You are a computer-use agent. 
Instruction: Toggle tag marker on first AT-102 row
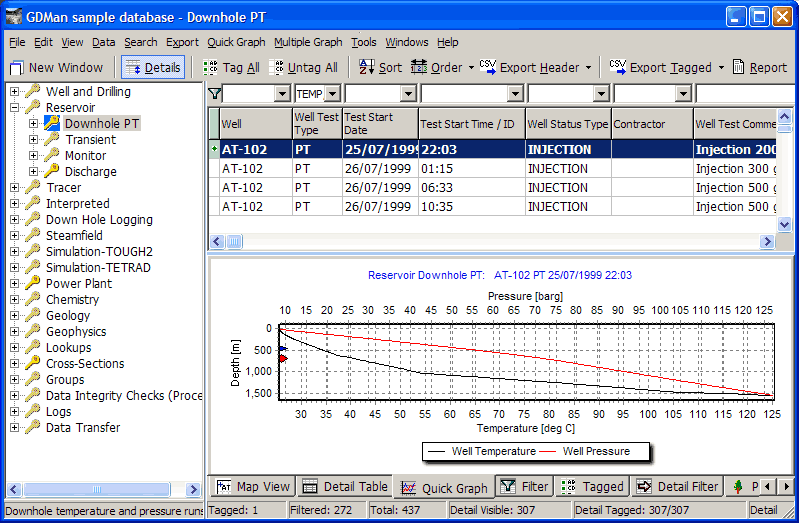point(214,150)
